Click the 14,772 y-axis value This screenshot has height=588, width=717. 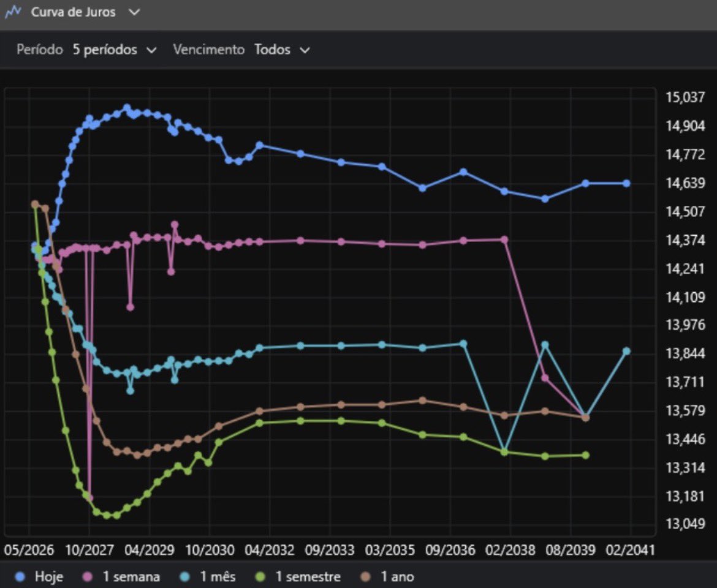point(686,154)
